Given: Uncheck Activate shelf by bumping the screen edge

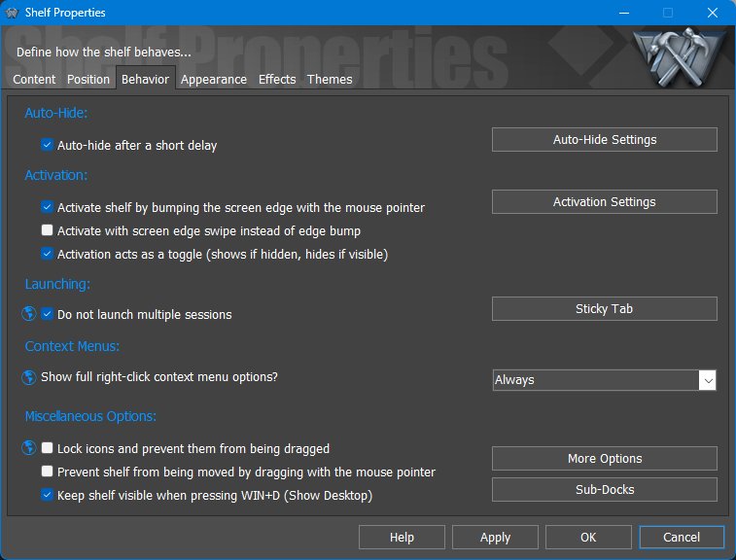Looking at the screenshot, I should coord(47,206).
